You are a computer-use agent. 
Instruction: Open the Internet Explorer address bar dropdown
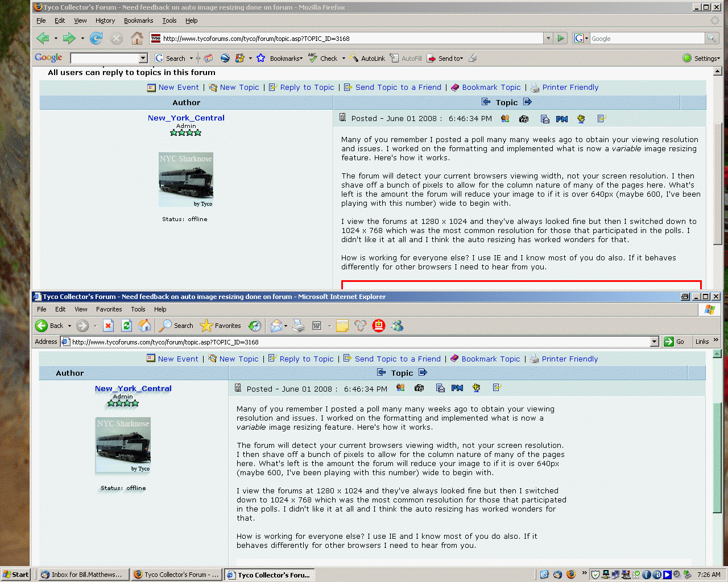(654, 342)
